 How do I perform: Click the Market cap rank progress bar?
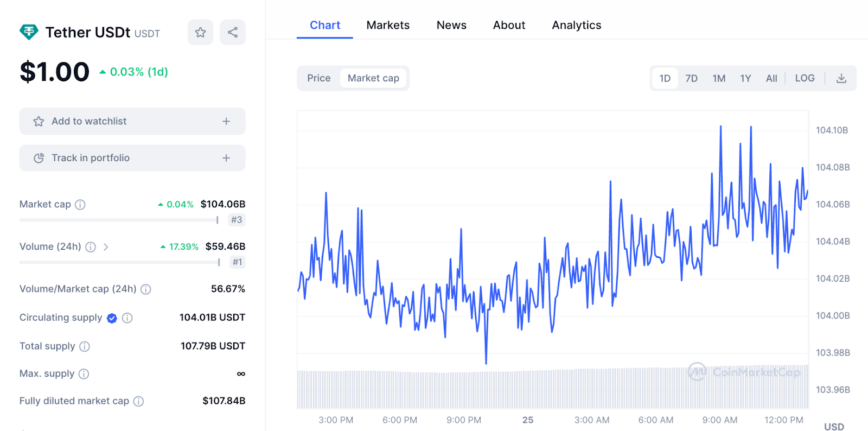tap(119, 220)
